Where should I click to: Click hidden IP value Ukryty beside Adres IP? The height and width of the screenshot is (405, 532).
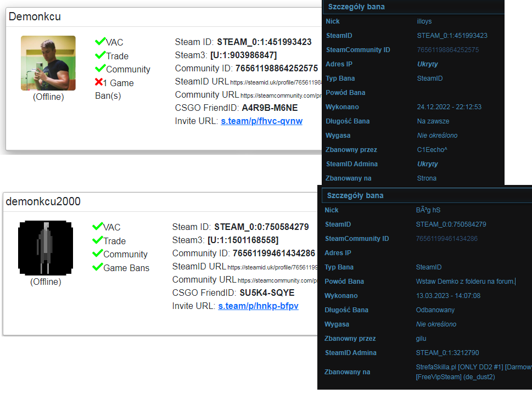point(428,64)
